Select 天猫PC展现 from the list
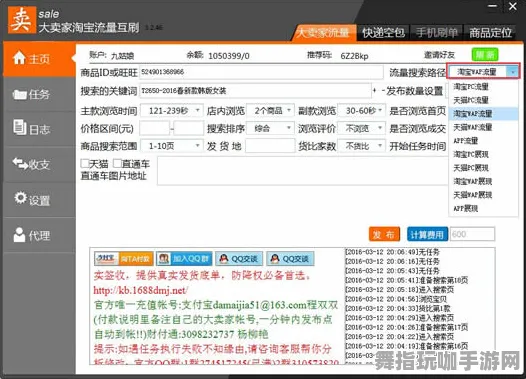The width and height of the screenshot is (526, 379). point(483,168)
